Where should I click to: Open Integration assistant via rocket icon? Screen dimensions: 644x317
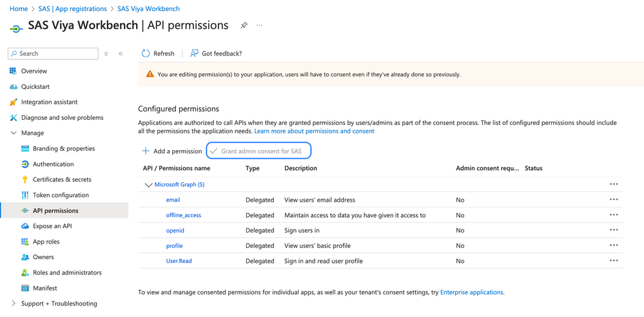click(x=14, y=102)
